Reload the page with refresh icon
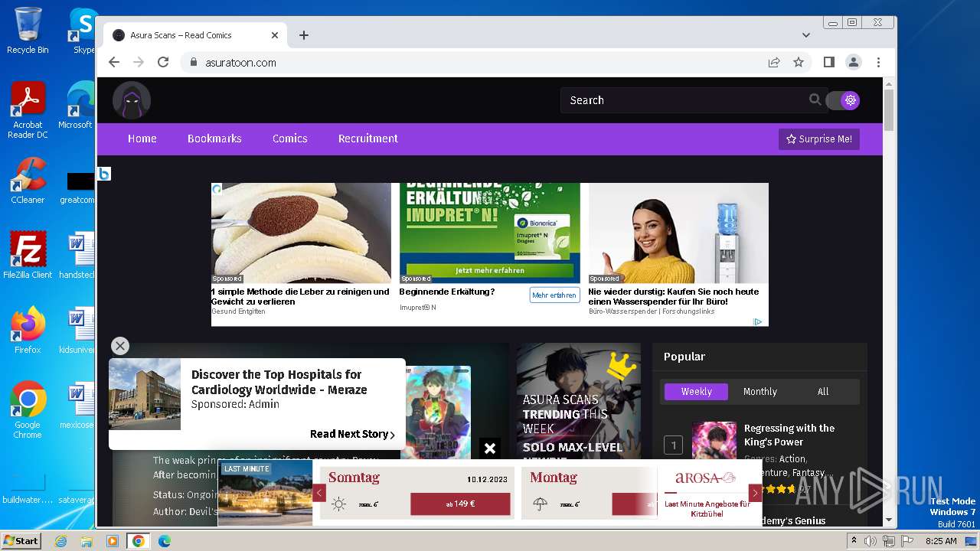Viewport: 980px width, 551px height. (163, 63)
